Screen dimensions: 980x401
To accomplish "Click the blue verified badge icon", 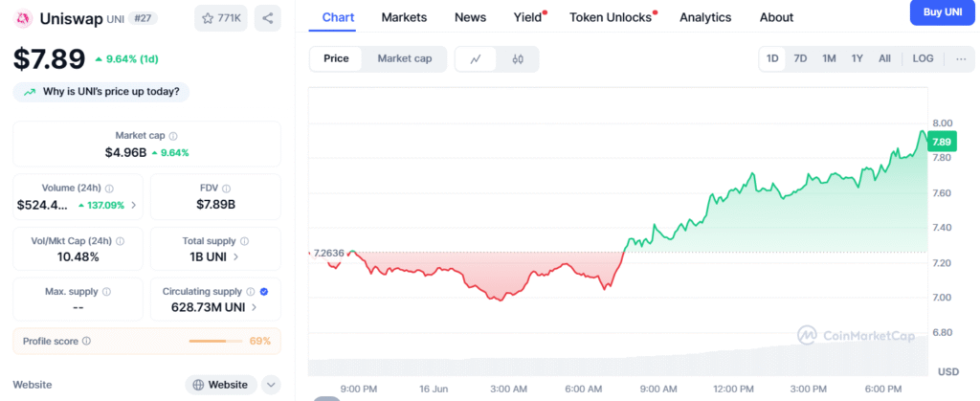I will point(264,292).
